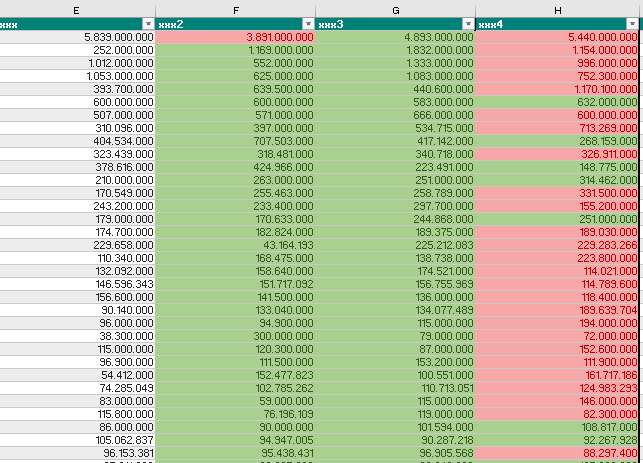Select green cell 632.000.000

point(557,102)
